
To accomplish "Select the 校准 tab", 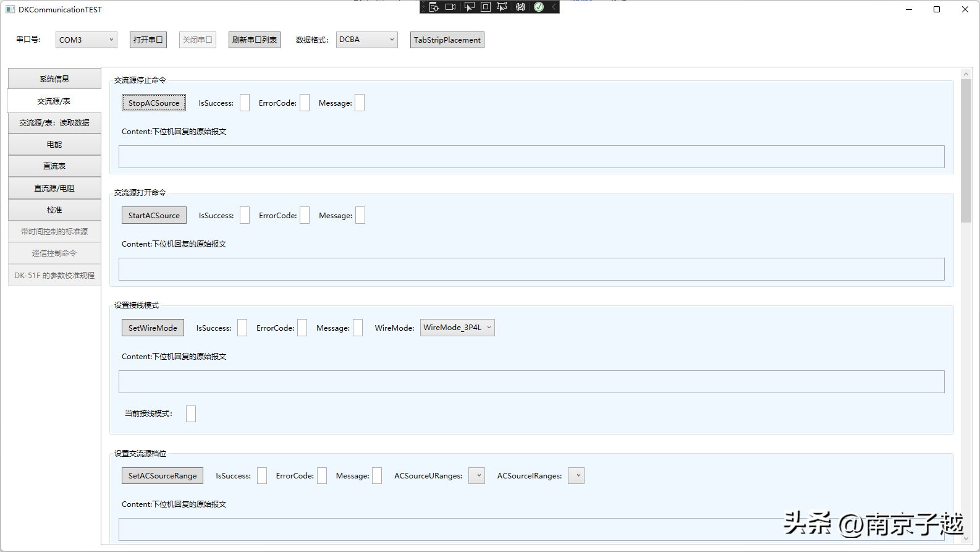I will 54,210.
